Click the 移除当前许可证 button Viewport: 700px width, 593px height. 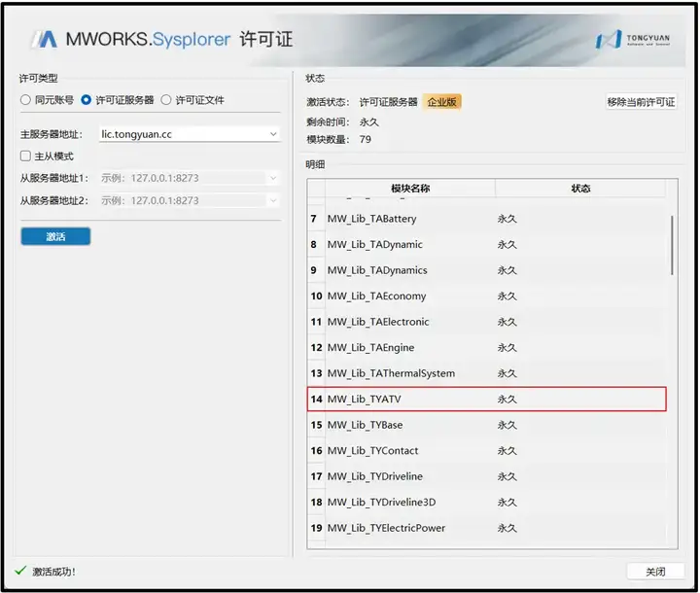(x=641, y=102)
